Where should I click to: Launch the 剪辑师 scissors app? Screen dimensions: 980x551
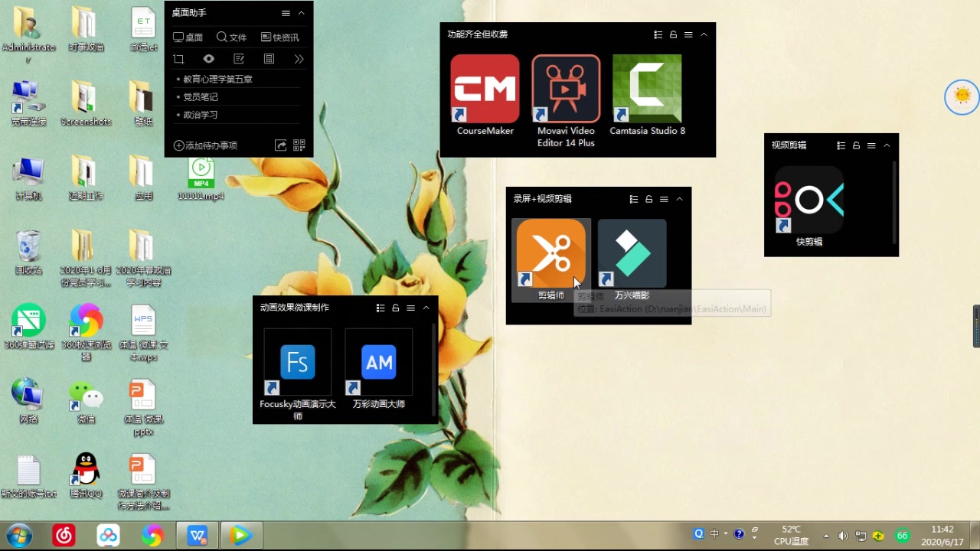(551, 260)
